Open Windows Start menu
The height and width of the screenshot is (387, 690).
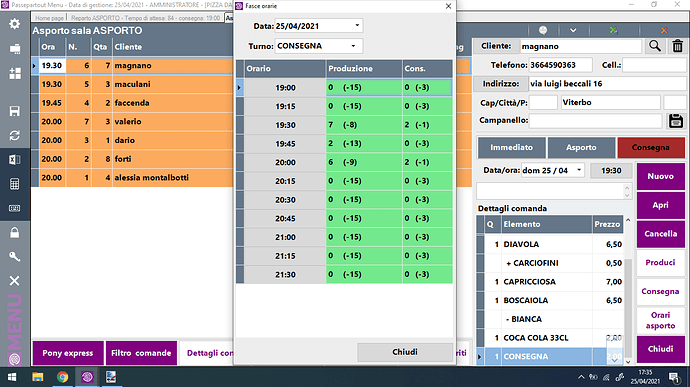pos(12,377)
